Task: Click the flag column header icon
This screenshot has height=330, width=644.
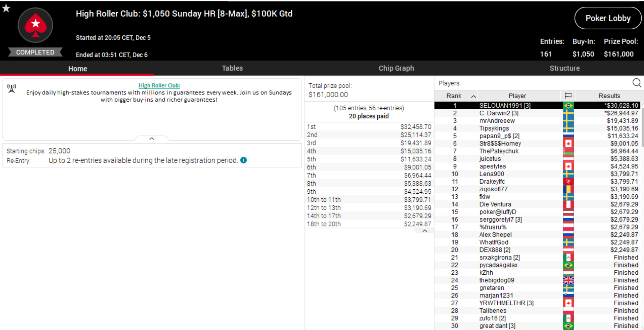Action: pyautogui.click(x=568, y=96)
